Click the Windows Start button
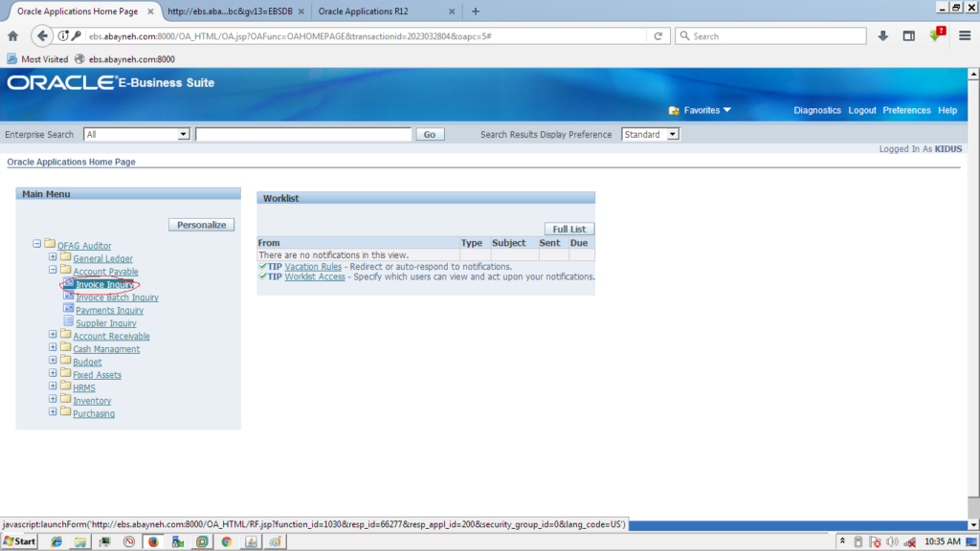 click(x=19, y=541)
